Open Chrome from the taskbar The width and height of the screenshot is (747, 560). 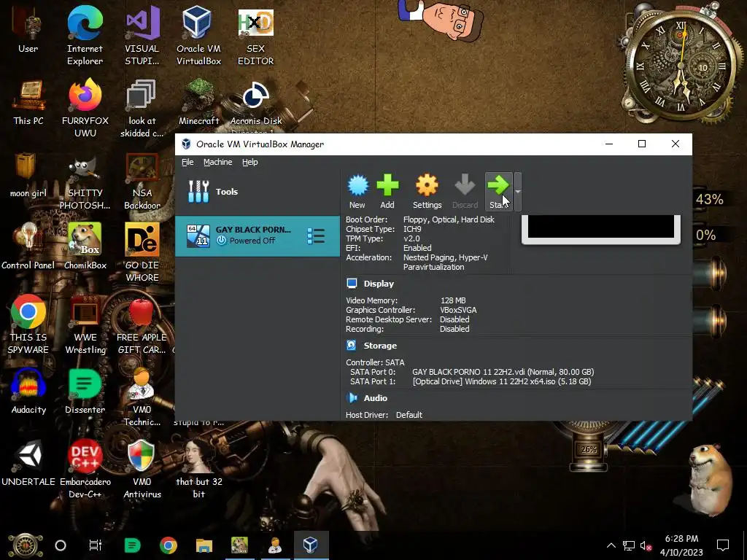pos(169,545)
